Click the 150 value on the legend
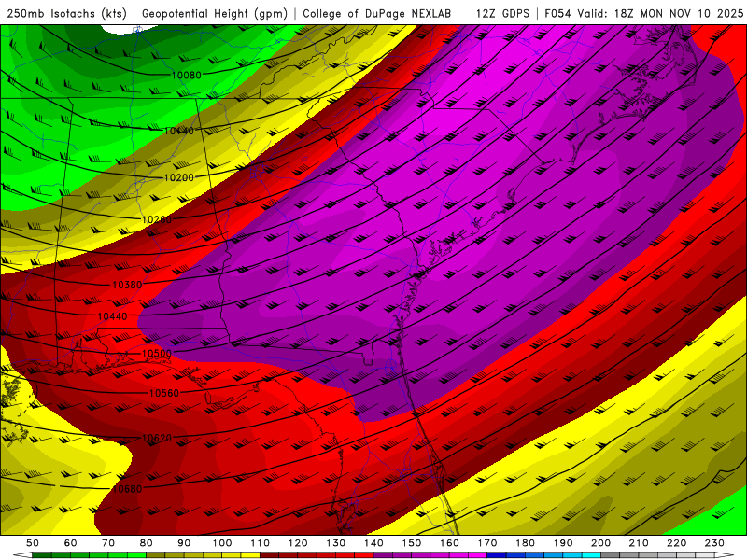 [412, 543]
